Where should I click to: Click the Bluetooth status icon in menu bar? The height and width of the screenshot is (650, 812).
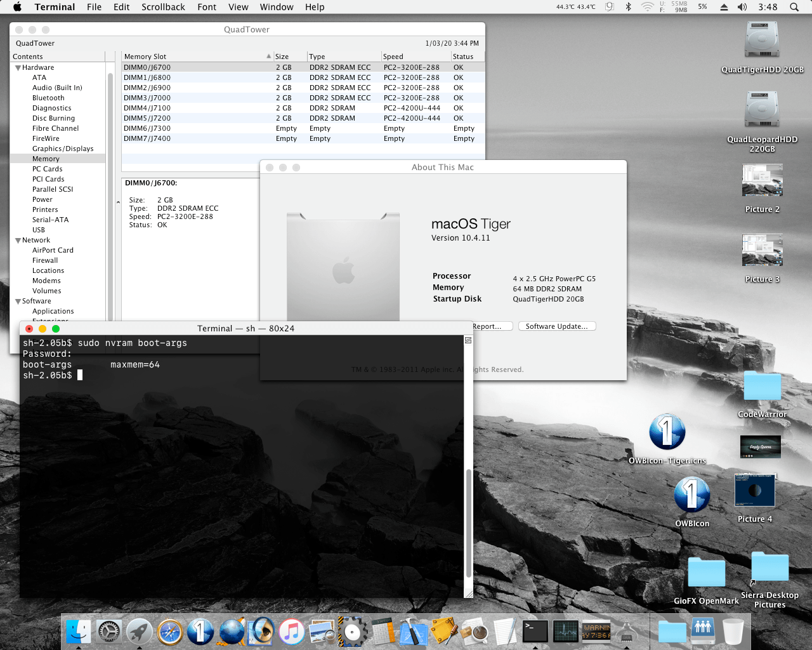coord(629,7)
